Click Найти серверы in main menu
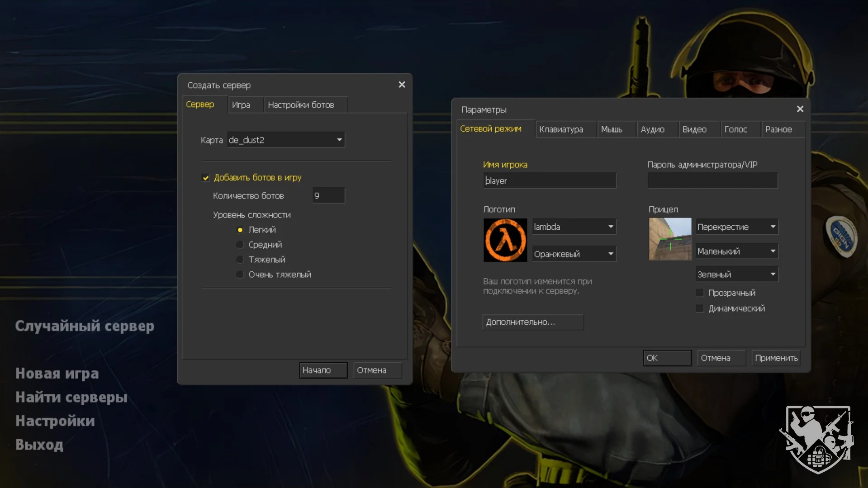This screenshot has width=868, height=488. 71,397
